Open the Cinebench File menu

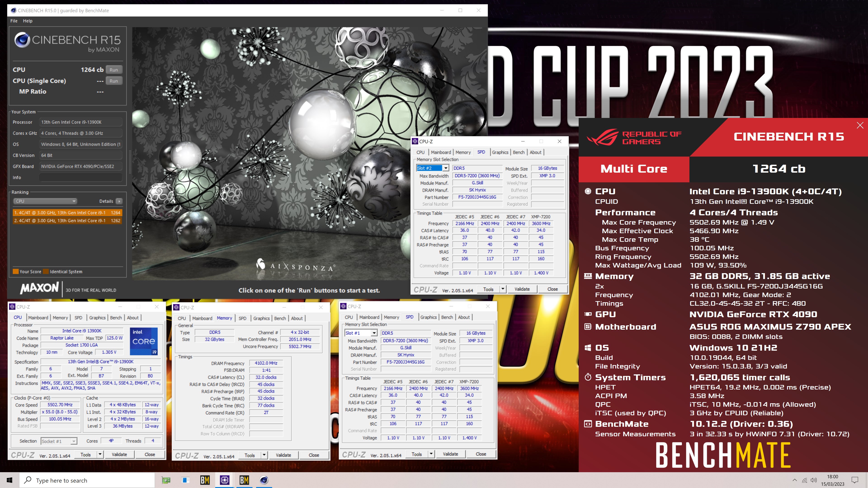click(x=14, y=21)
